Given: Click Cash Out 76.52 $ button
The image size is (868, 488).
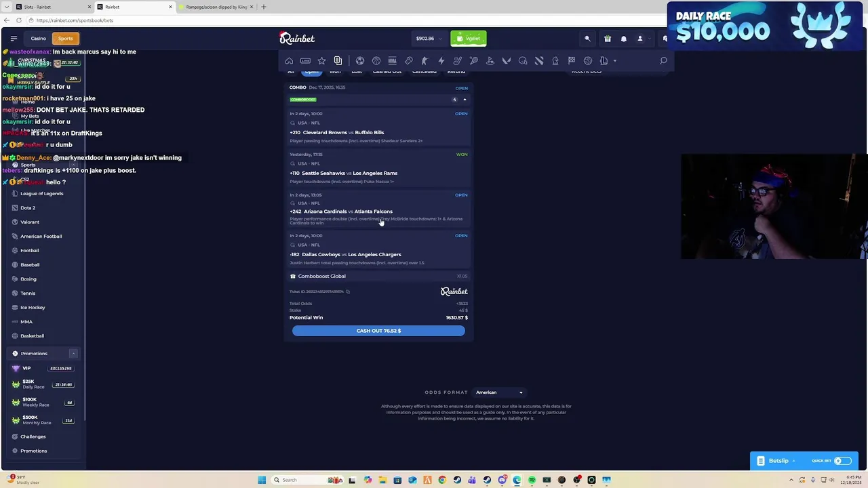Looking at the screenshot, I should (378, 331).
